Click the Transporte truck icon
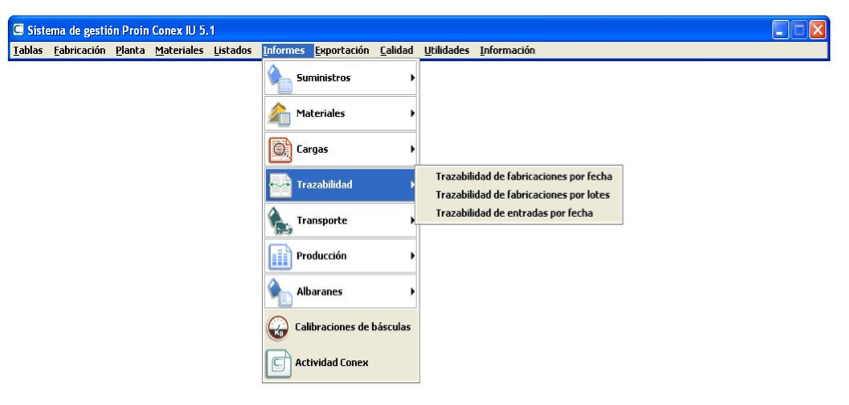The height and width of the screenshot is (405, 849). pyautogui.click(x=280, y=221)
